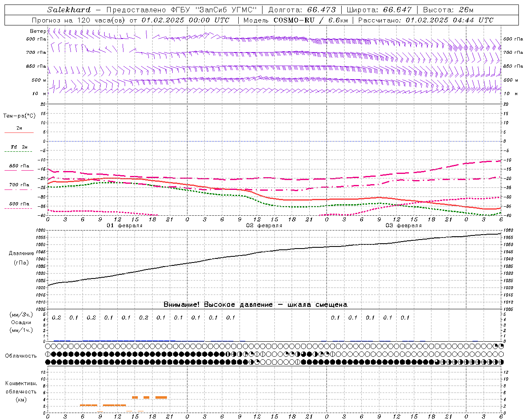Click the "(мм/1ч.)" precipitation unit label

coord(21,330)
